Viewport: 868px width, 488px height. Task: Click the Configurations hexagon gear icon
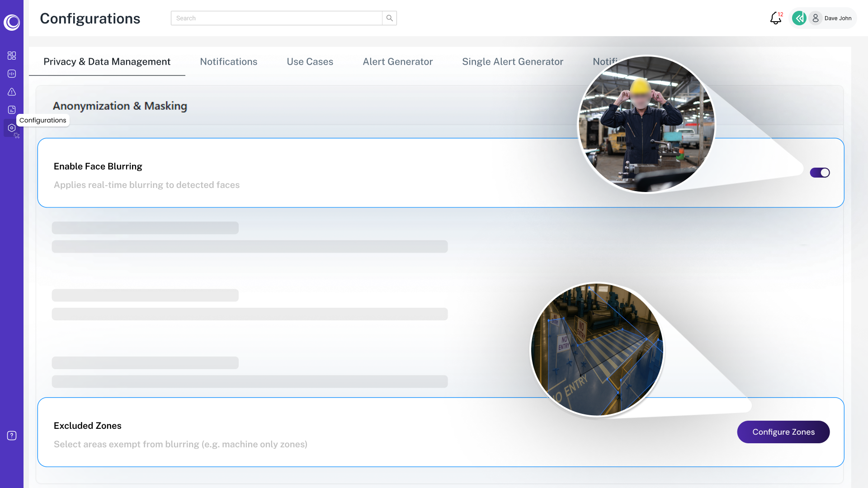[12, 128]
